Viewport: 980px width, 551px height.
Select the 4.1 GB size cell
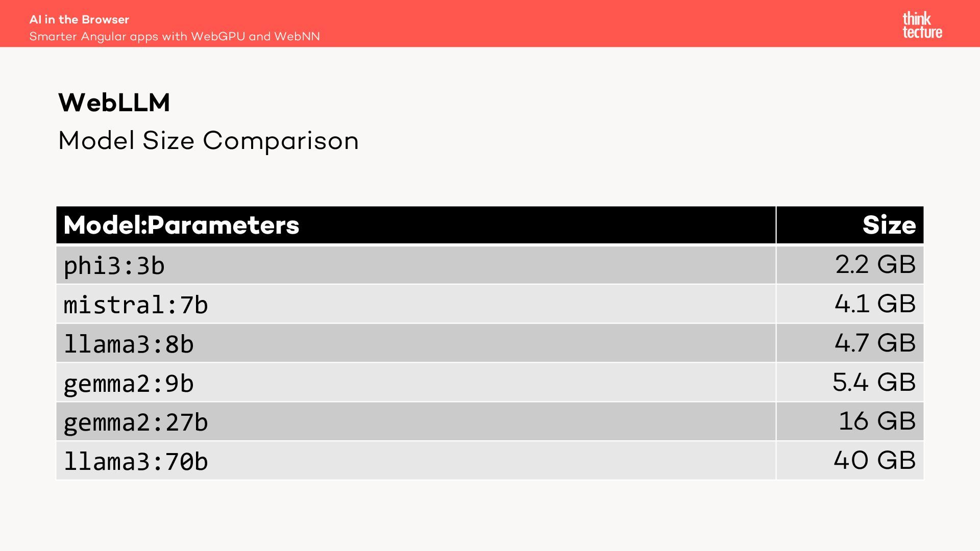[875, 304]
